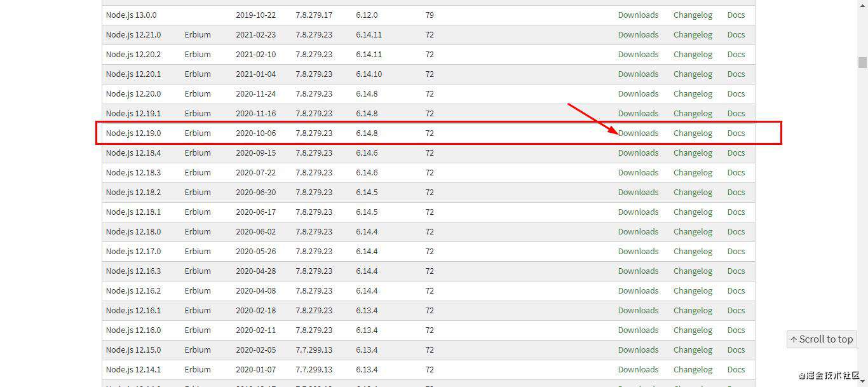Click Downloads for Node.js 12.18.4
Viewport: 868px width, 387px height.
point(638,153)
